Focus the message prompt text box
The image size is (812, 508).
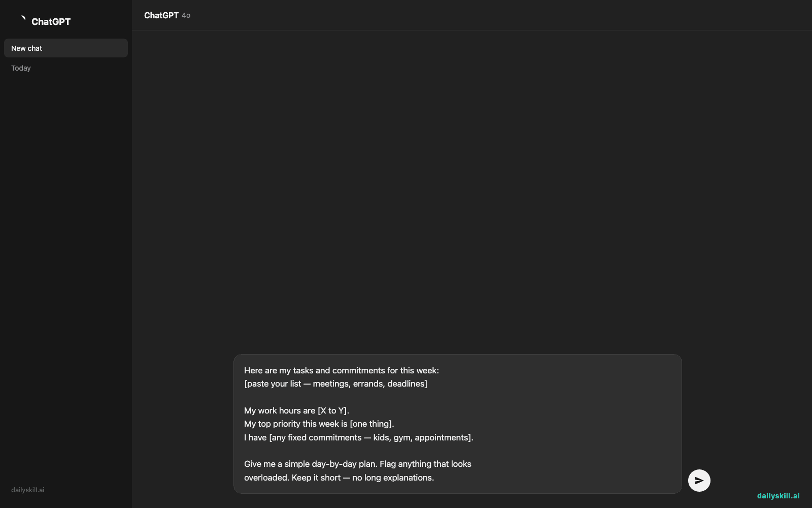tap(457, 424)
